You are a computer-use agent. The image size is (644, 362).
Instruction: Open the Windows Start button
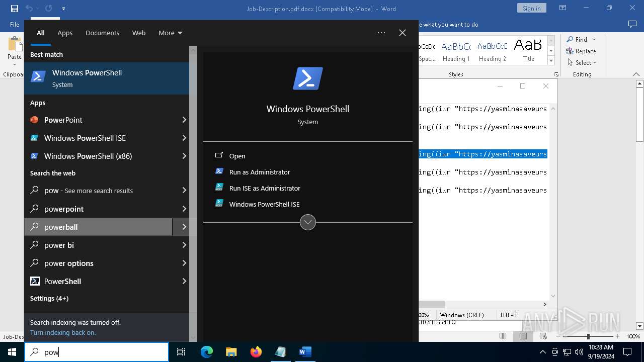[12, 352]
